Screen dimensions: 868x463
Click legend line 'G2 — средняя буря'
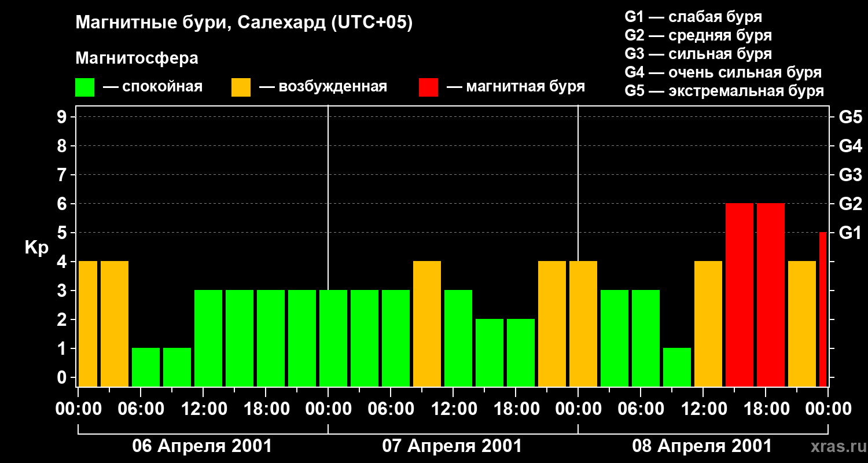point(698,35)
